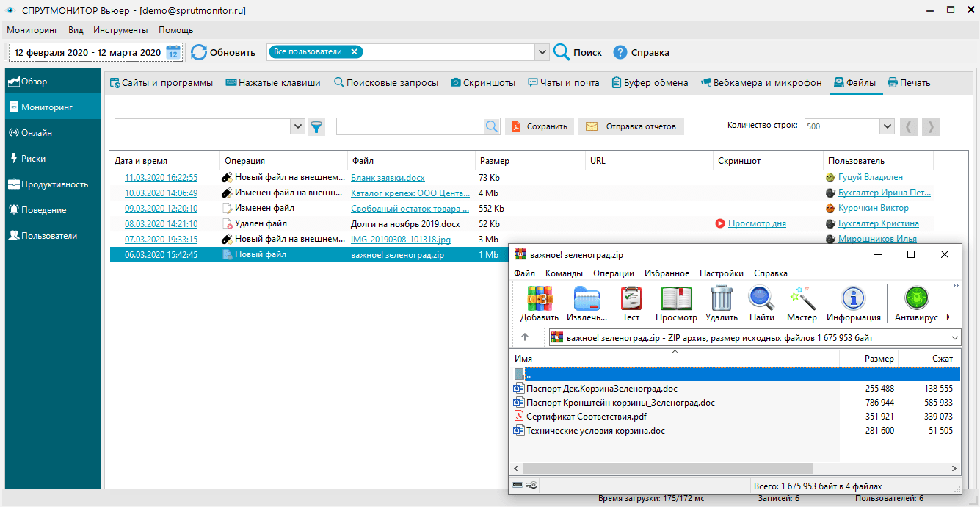This screenshot has width=980, height=507.
Task: Click the Поиск search button
Action: click(578, 52)
